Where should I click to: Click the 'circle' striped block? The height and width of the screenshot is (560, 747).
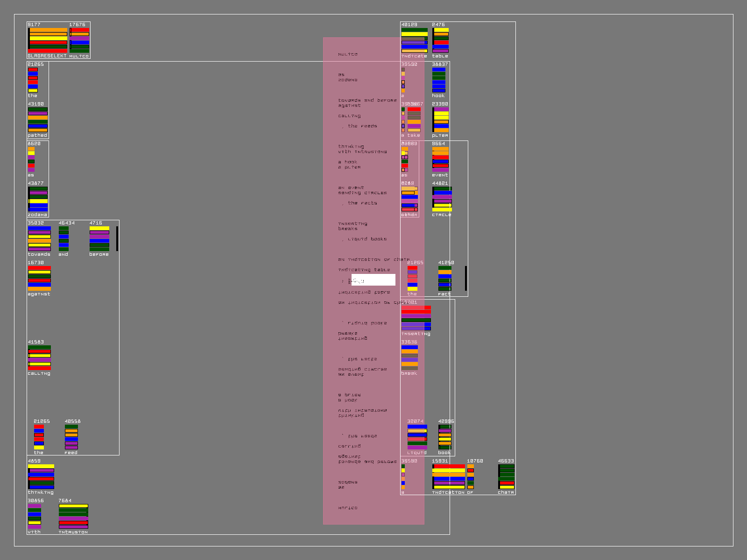pos(442,199)
